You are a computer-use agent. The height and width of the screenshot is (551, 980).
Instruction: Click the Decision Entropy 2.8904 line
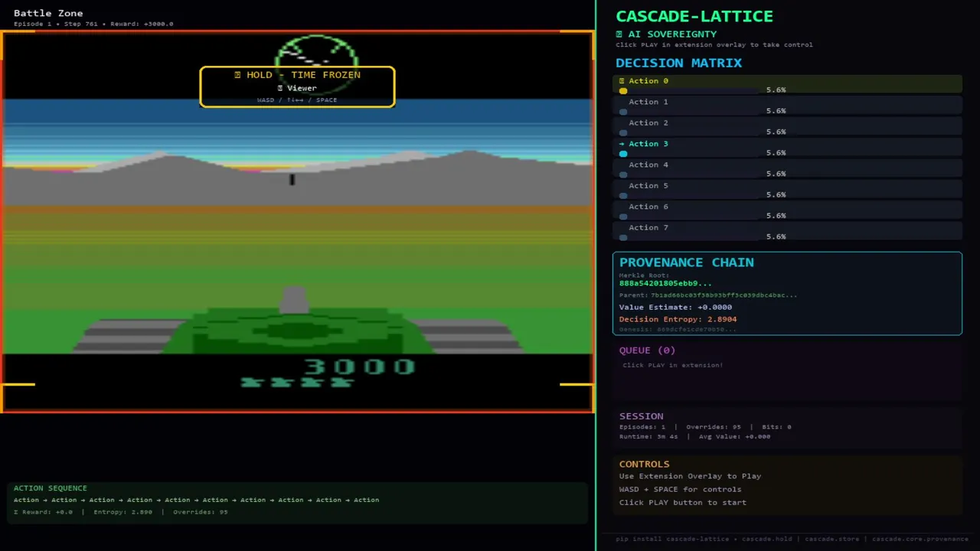[678, 319]
